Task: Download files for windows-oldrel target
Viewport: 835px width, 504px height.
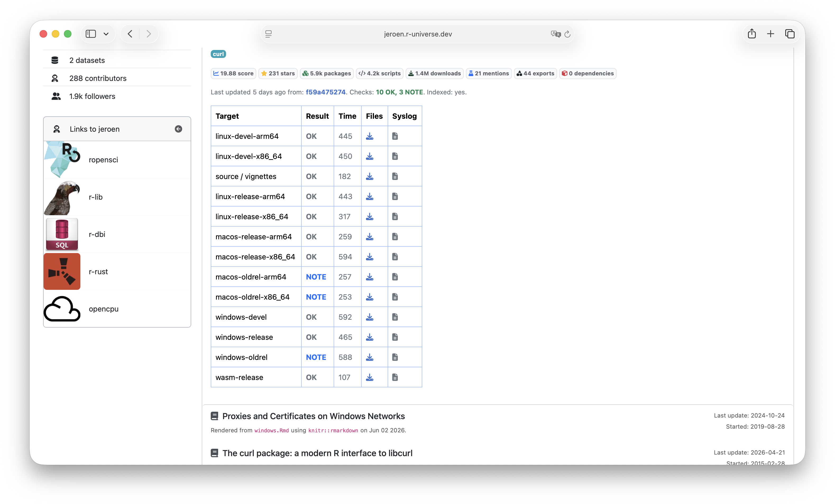Action: pyautogui.click(x=369, y=357)
